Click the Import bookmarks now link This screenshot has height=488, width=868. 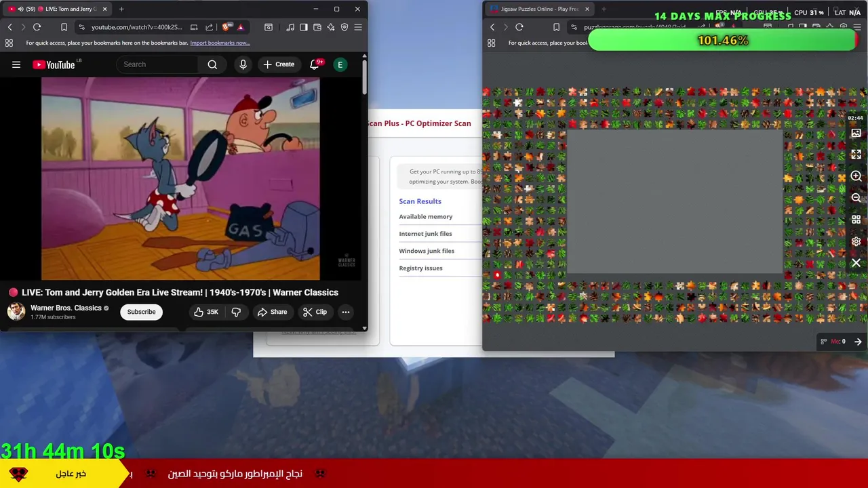click(220, 43)
